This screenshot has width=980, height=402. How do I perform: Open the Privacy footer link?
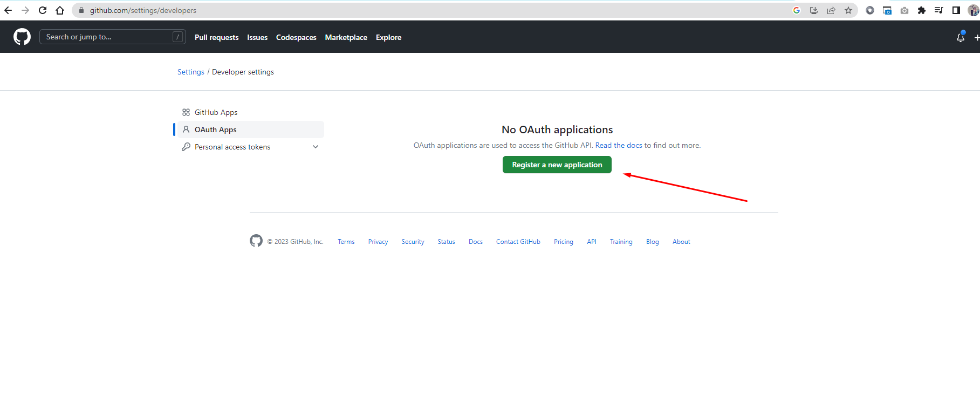coord(378,242)
